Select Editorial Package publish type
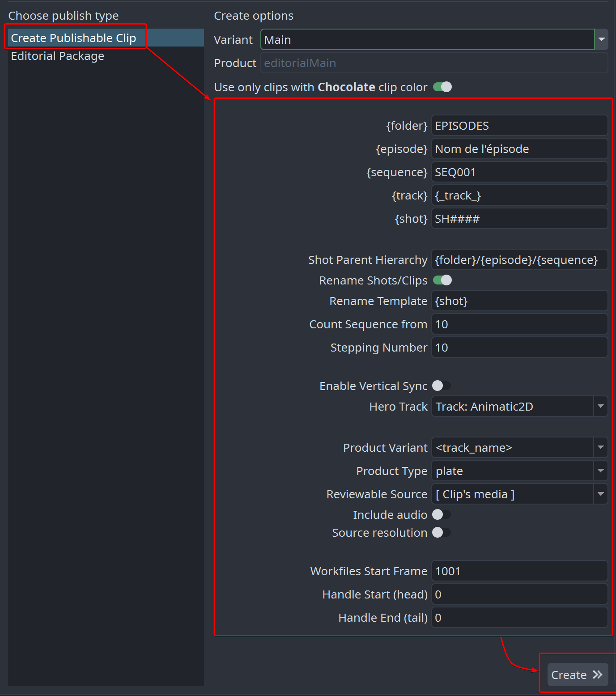The height and width of the screenshot is (696, 616). (58, 56)
